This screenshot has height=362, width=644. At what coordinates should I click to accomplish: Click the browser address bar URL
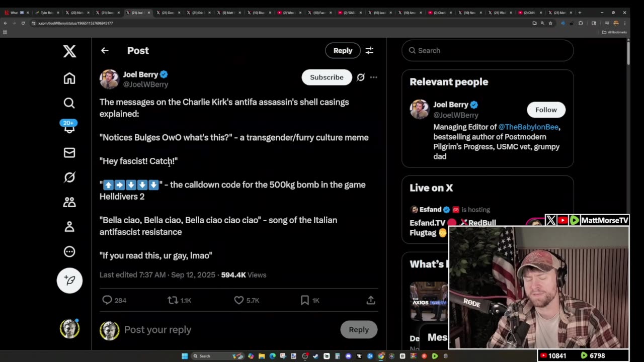pos(75,23)
